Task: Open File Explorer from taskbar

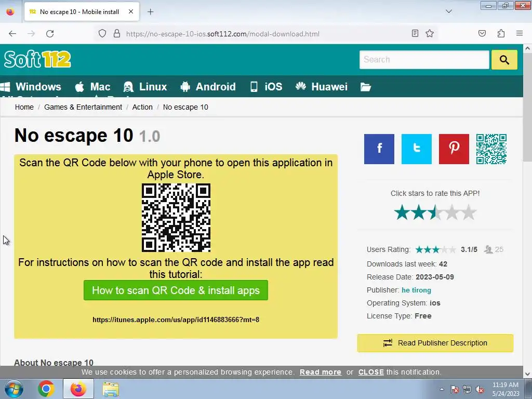Action: [x=111, y=389]
